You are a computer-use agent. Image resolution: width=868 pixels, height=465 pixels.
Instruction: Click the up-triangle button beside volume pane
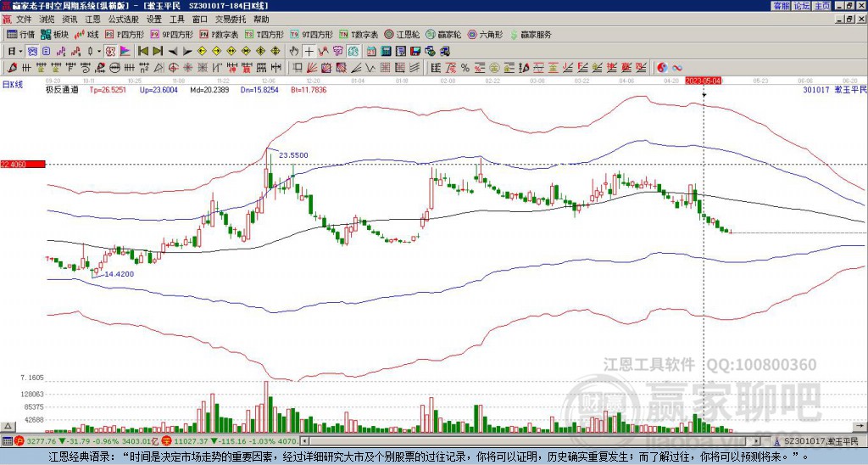[8, 426]
